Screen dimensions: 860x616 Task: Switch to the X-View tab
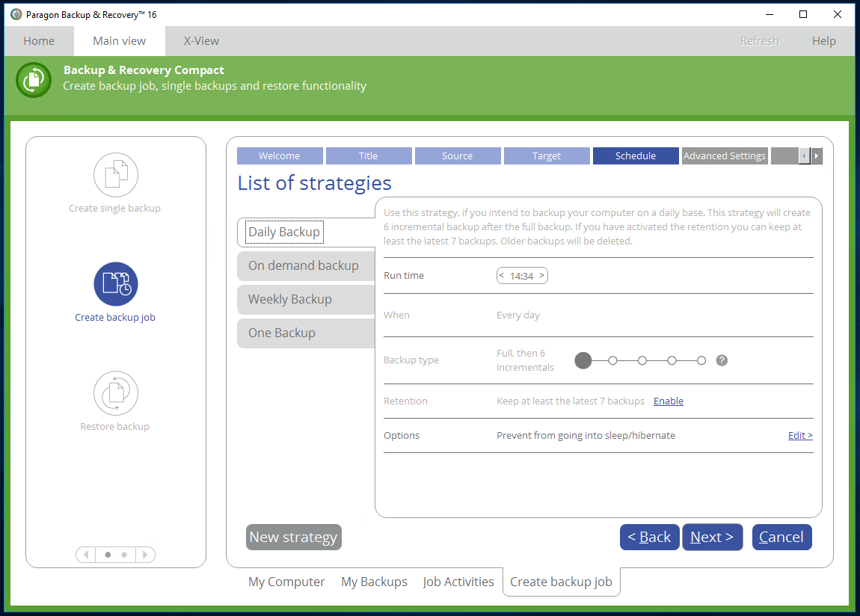(200, 40)
